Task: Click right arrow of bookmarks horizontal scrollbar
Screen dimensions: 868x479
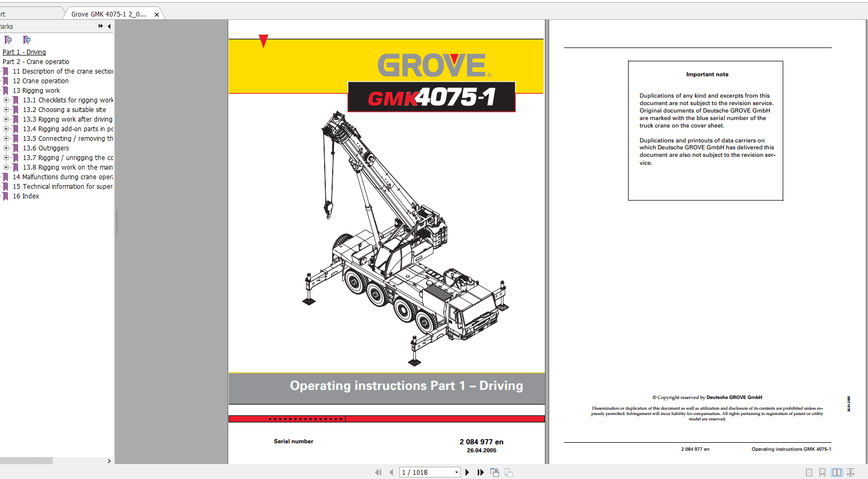Action: click(x=109, y=461)
